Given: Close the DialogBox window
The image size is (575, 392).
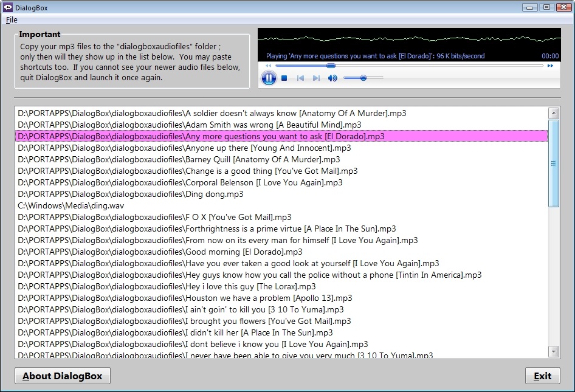Looking at the screenshot, I should coord(564,7).
